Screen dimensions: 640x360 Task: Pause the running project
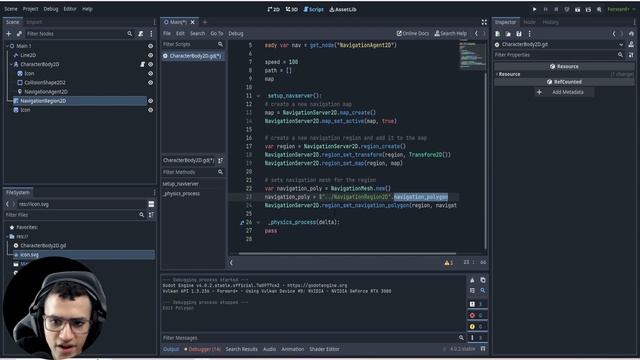545,9
